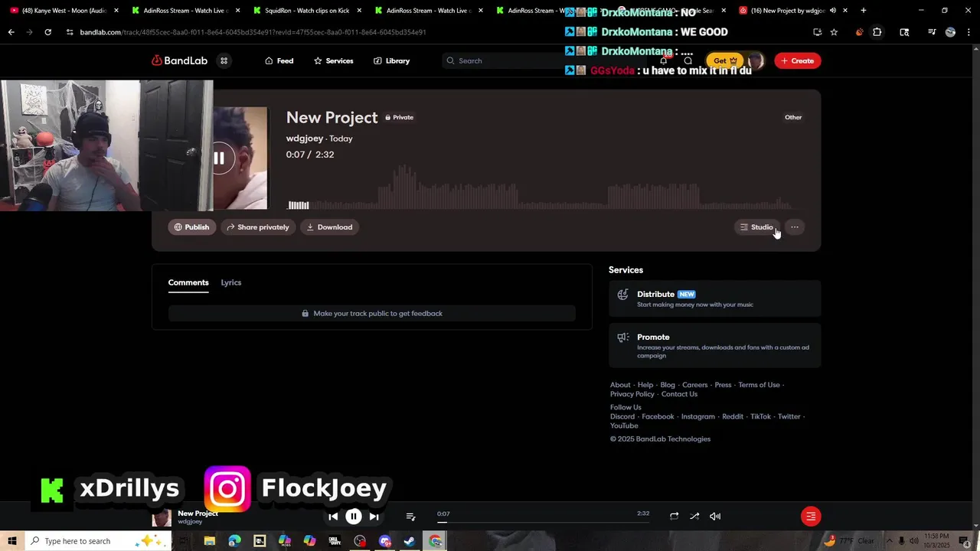This screenshot has width=980, height=551.
Task: Click the yellow Get membership button
Action: pyautogui.click(x=724, y=60)
